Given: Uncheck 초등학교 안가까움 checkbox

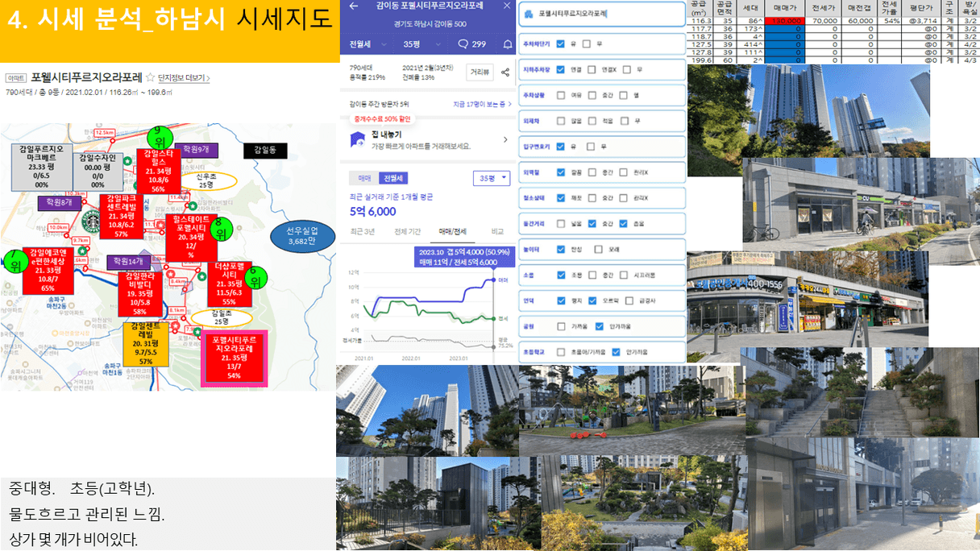Looking at the screenshot, I should click(x=617, y=352).
